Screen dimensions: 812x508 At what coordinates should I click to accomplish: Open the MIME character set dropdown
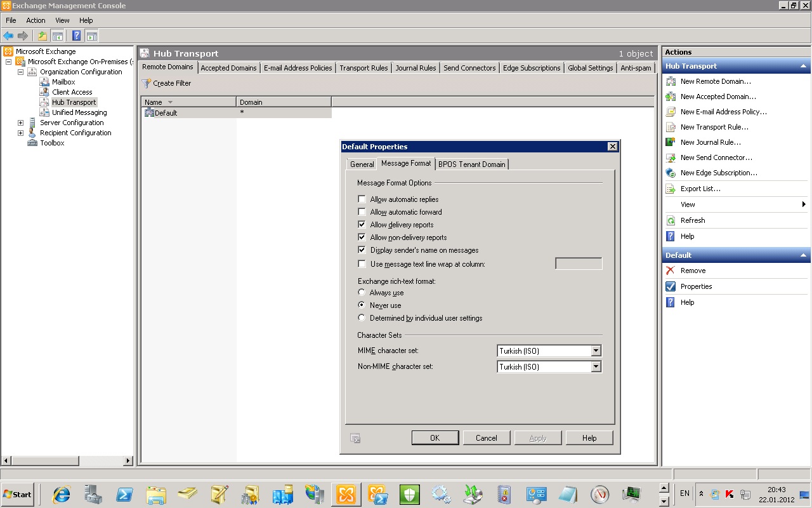click(x=596, y=351)
